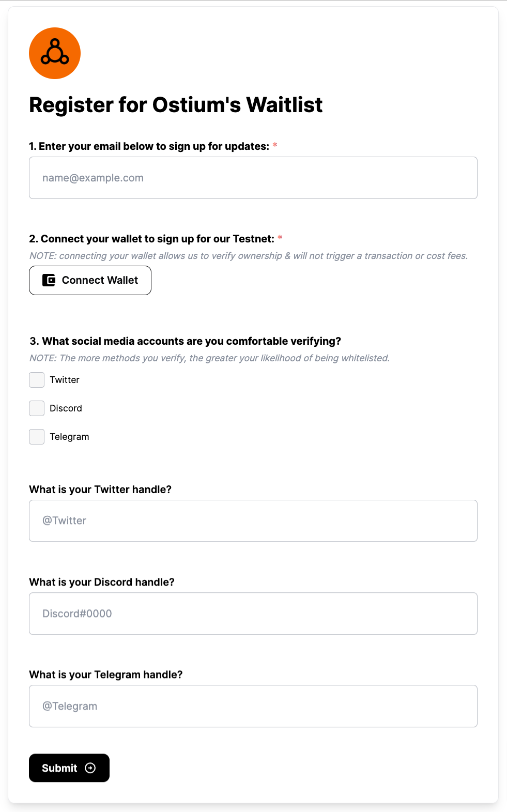Click the orange Ostium logo
This screenshot has width=507, height=812.
(55, 53)
